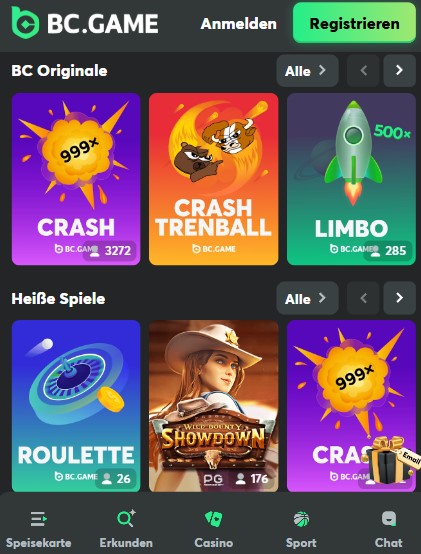Click the green Registrieren button
Screen dimensions: 421x554
tap(354, 23)
